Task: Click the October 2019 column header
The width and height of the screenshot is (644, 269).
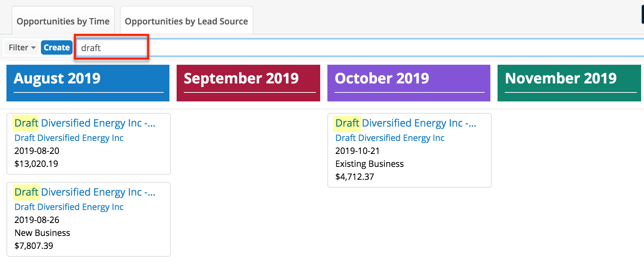Action: [x=382, y=78]
